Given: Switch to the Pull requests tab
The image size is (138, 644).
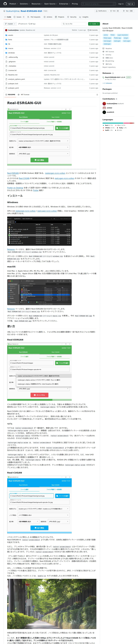Looking at the screenshot, I should [34, 17].
